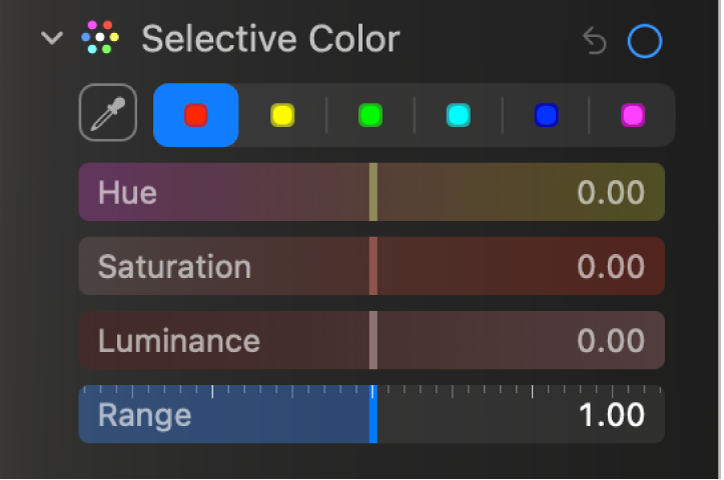Choose the yellow color swatch
Viewport: 724px width, 480px height.
point(283,116)
